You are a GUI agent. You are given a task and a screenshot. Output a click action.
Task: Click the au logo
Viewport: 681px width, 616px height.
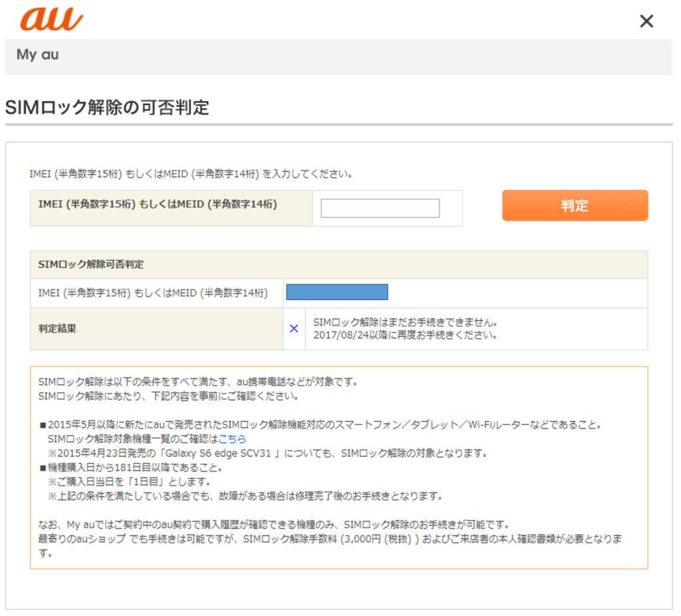(x=51, y=19)
